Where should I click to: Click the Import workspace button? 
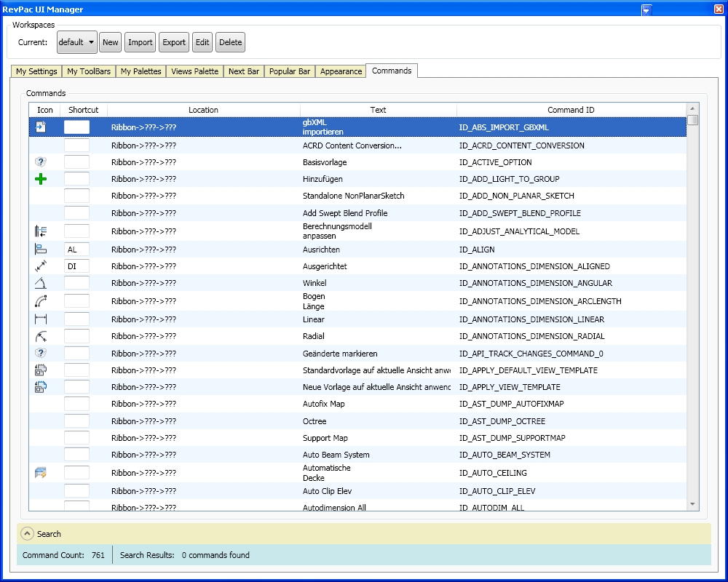(141, 42)
